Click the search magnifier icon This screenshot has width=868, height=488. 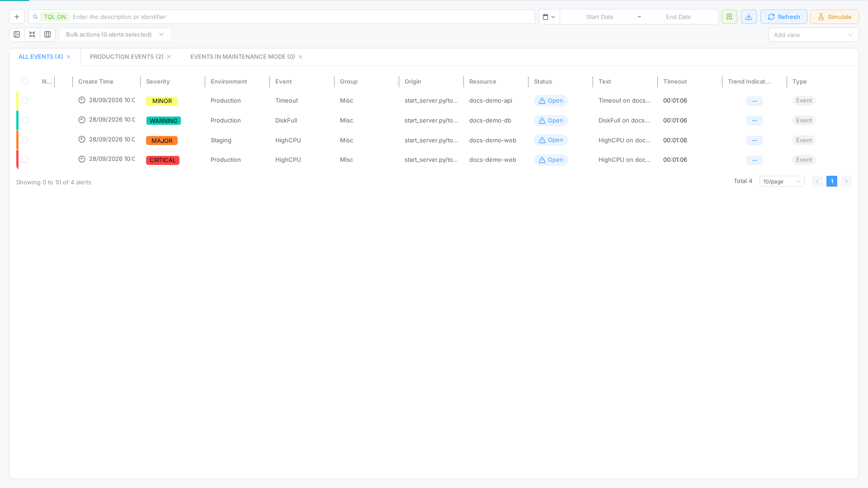coord(35,17)
